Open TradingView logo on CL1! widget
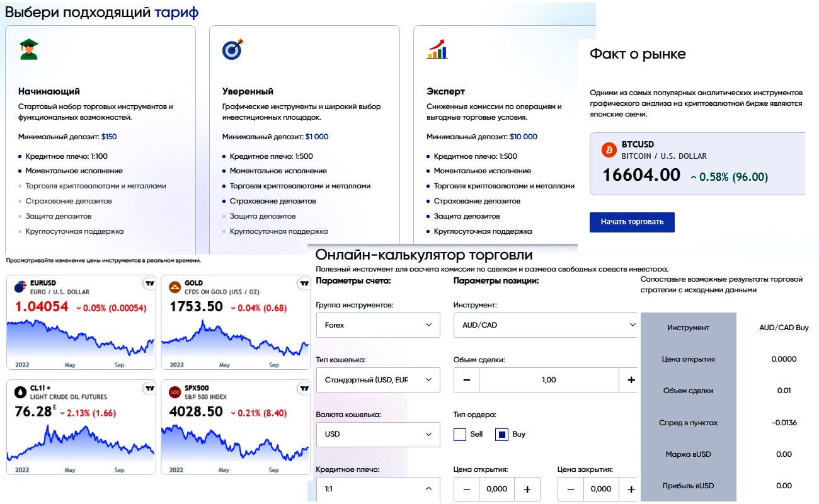This screenshot has width=819, height=504. click(149, 389)
